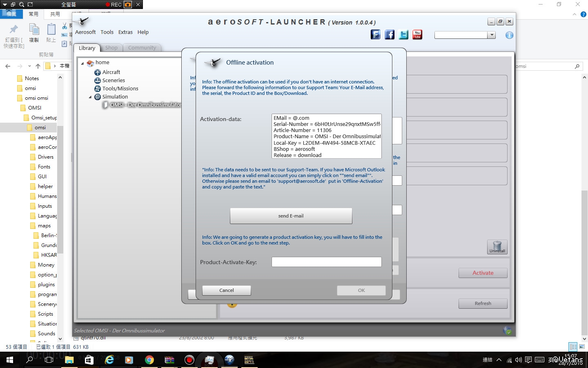Open the Aerosoft forum icon link
This screenshot has height=368, width=588.
point(375,35)
